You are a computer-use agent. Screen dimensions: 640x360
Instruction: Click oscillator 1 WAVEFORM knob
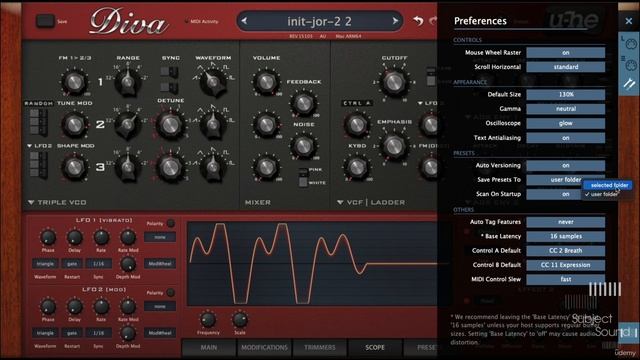pos(213,82)
